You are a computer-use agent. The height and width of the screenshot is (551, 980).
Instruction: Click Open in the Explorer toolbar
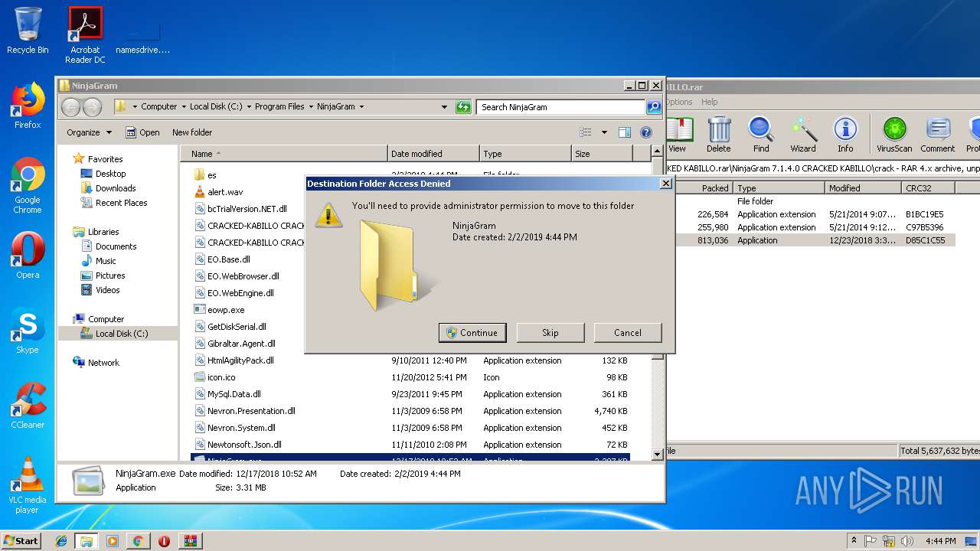(142, 132)
